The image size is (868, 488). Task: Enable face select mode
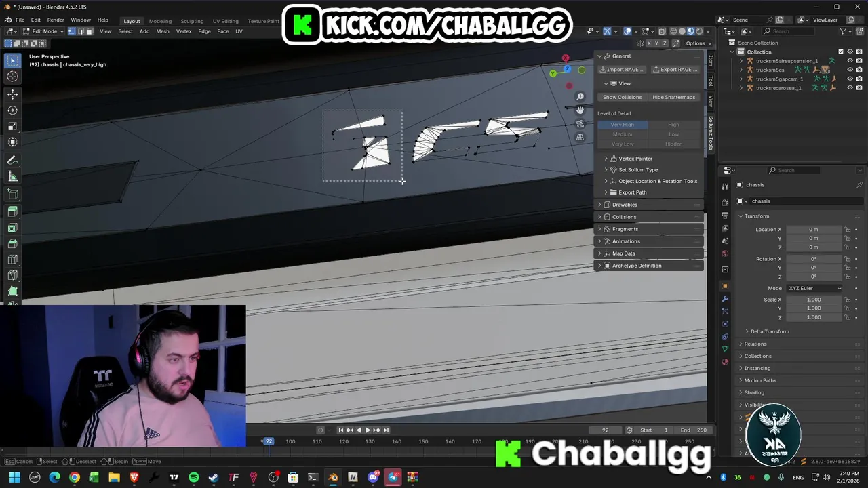(89, 31)
